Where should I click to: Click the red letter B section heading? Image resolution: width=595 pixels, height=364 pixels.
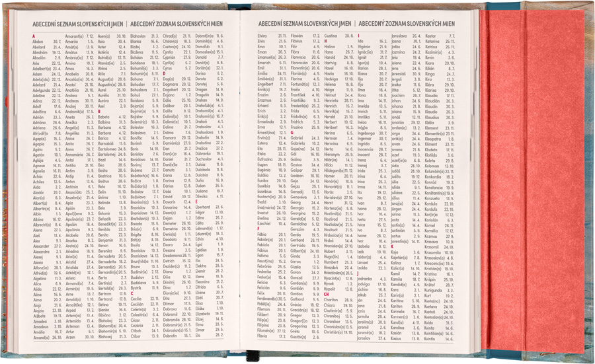click(x=99, y=110)
